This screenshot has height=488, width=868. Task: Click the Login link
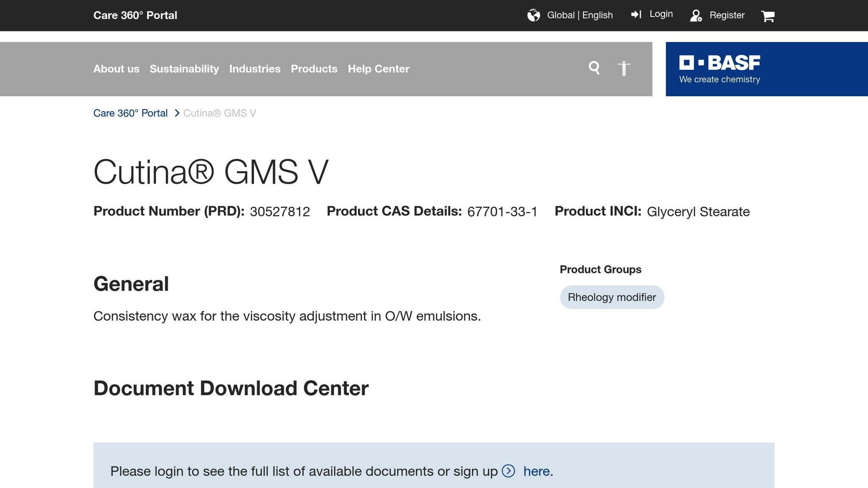pos(661,14)
